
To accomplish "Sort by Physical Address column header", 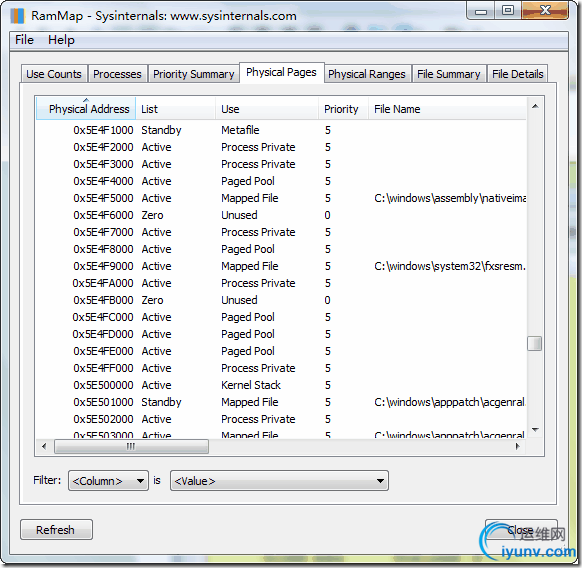I will coord(86,109).
